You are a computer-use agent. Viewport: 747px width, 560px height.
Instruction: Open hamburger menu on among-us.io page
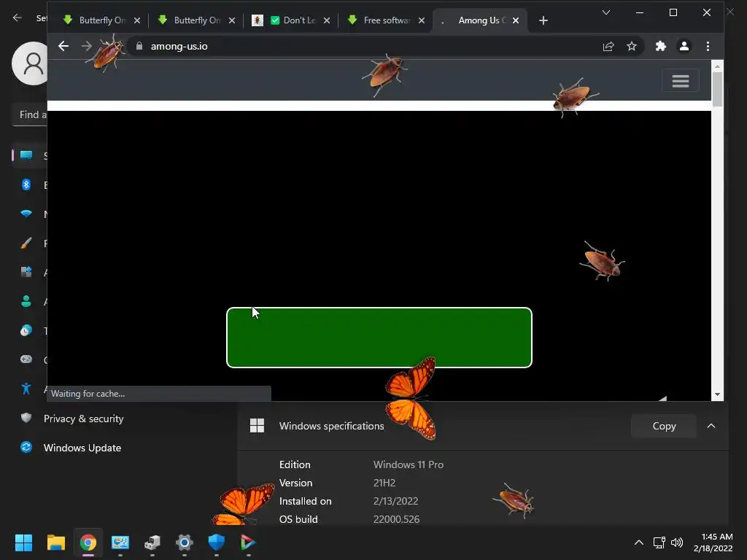click(681, 81)
